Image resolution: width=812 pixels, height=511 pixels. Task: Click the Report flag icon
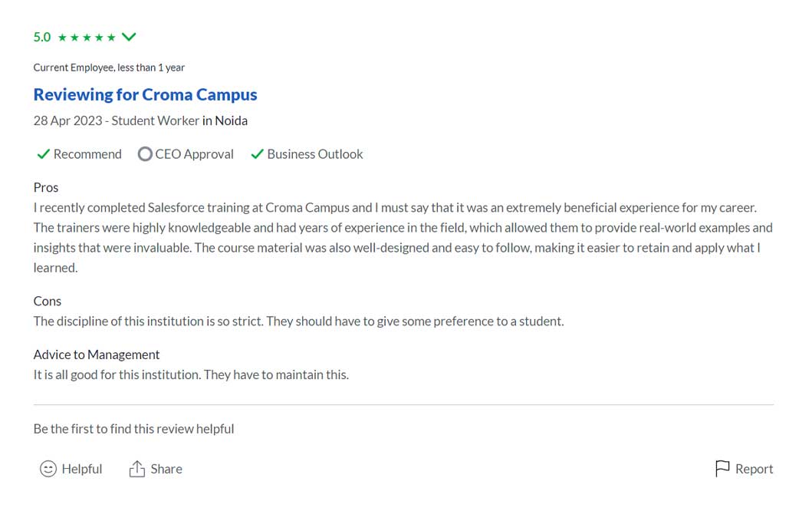pos(722,469)
